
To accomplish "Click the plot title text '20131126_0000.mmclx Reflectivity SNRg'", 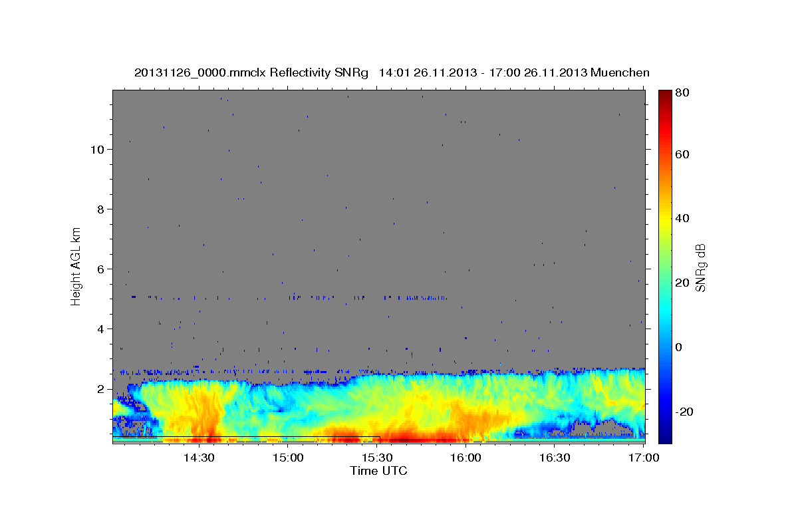I will coord(251,72).
